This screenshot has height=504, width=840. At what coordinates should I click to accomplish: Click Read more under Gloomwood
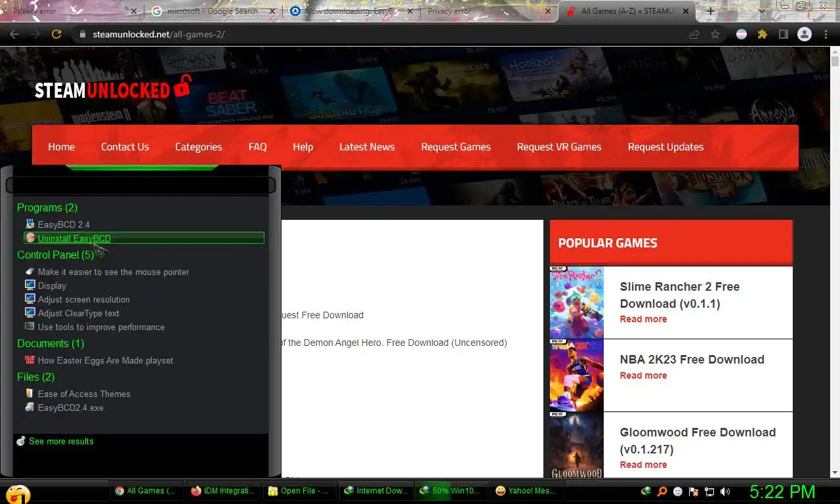(x=643, y=465)
